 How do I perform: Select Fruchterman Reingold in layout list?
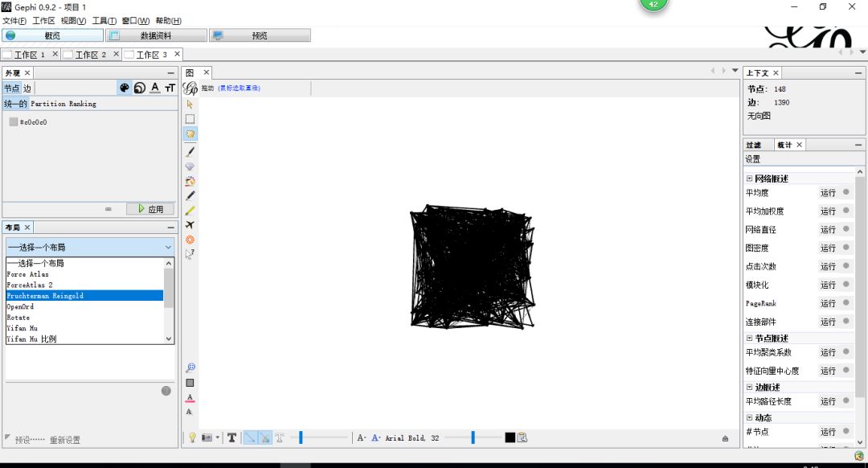(x=84, y=296)
